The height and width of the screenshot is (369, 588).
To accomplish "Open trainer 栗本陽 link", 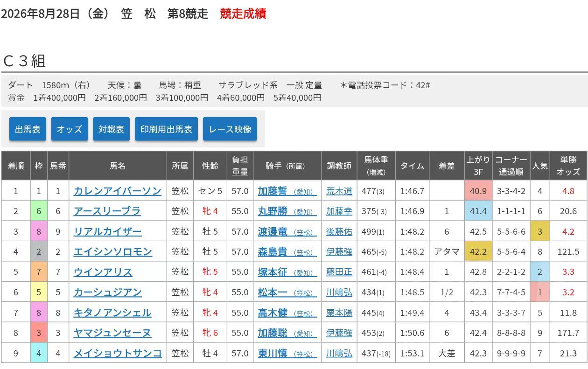I will (x=339, y=313).
